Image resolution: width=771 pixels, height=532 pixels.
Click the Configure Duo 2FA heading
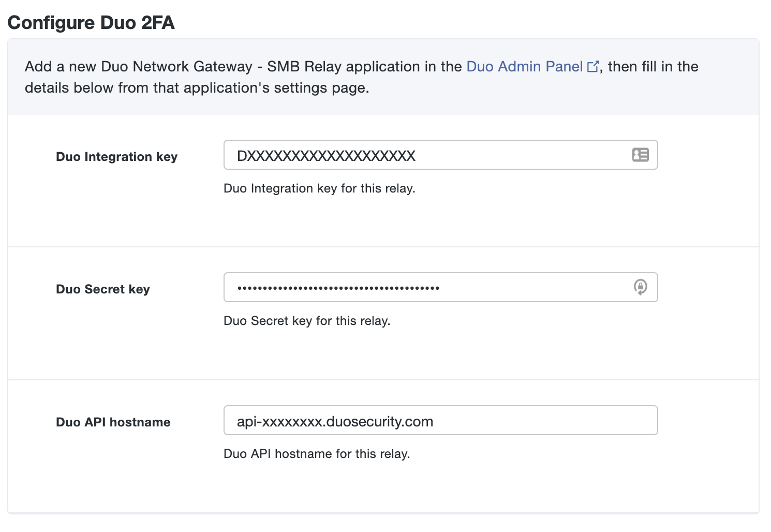click(x=92, y=22)
